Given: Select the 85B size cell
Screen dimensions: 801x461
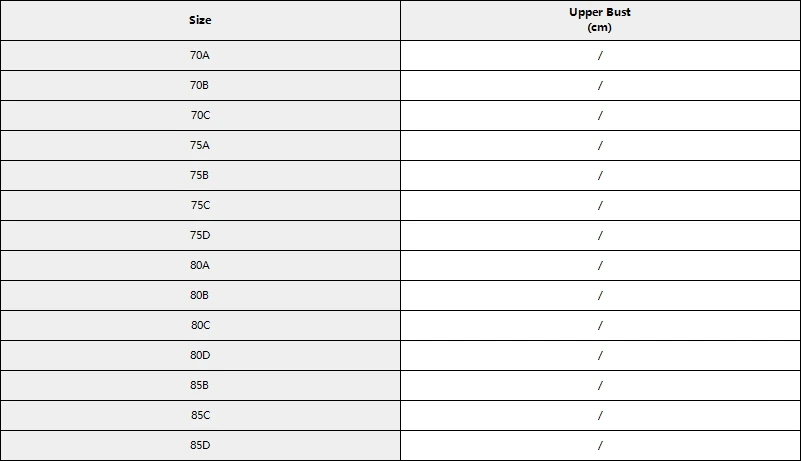Looking at the screenshot, I should [x=200, y=385].
